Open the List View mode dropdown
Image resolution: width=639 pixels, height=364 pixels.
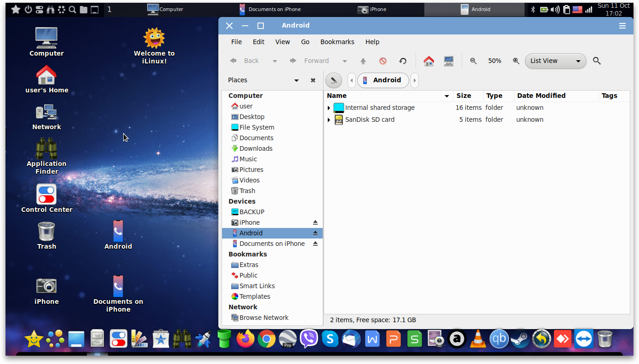point(555,61)
